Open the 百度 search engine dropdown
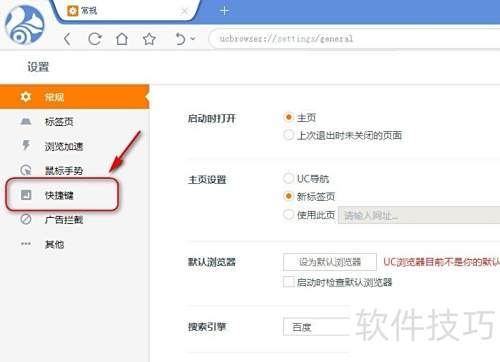 [317, 327]
